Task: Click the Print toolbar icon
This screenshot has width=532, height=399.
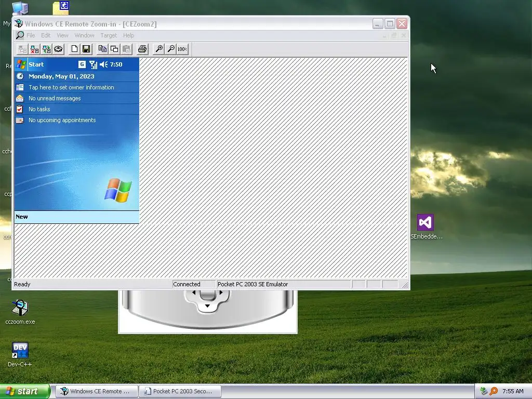Action: click(x=142, y=49)
